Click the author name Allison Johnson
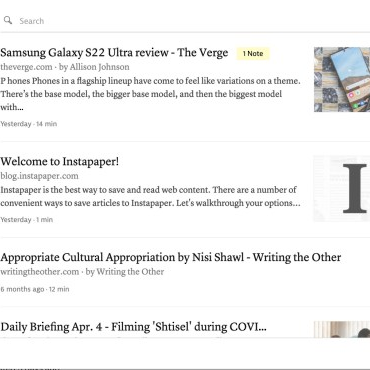 [x=99, y=67]
